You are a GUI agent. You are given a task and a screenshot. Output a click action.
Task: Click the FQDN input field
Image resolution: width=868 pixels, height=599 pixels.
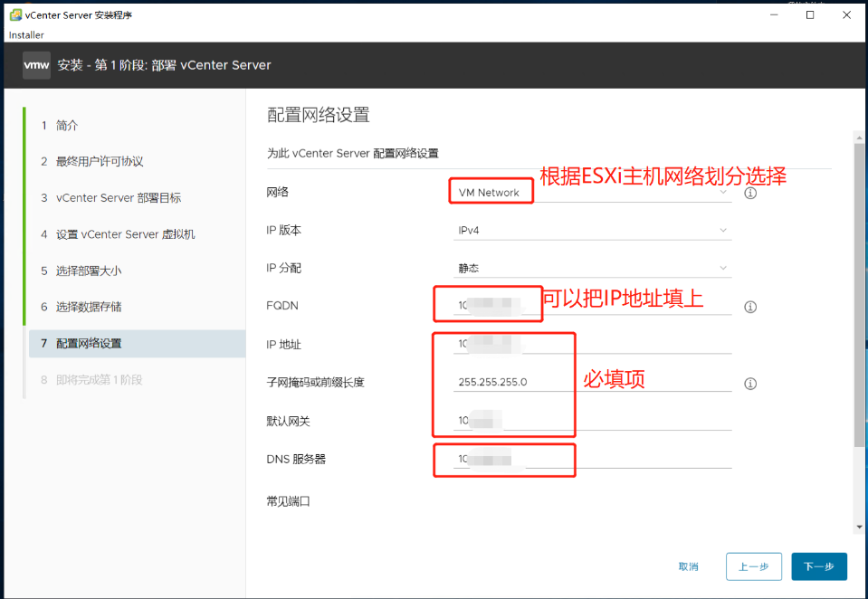tap(592, 305)
